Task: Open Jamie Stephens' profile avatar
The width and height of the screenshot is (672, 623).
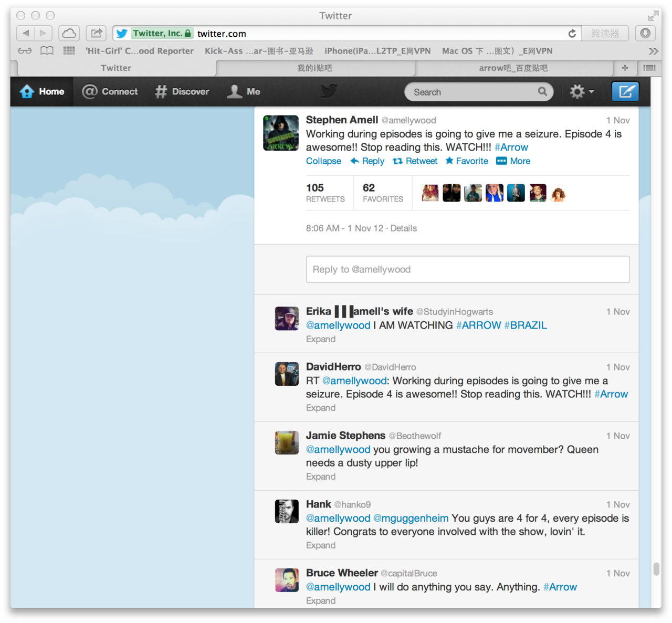Action: [287, 442]
